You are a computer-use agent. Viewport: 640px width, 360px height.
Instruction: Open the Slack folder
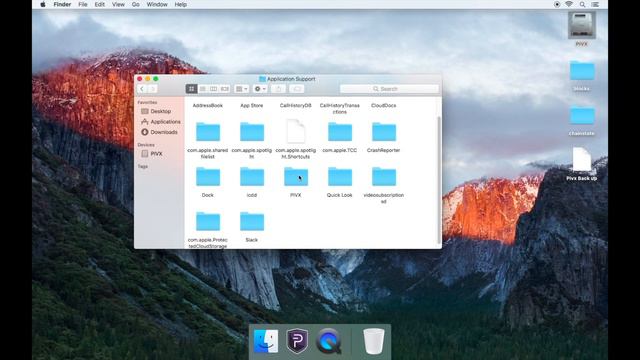pos(252,222)
